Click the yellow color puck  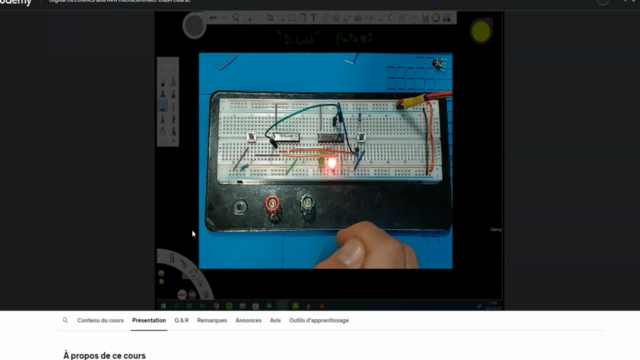pyautogui.click(x=481, y=31)
